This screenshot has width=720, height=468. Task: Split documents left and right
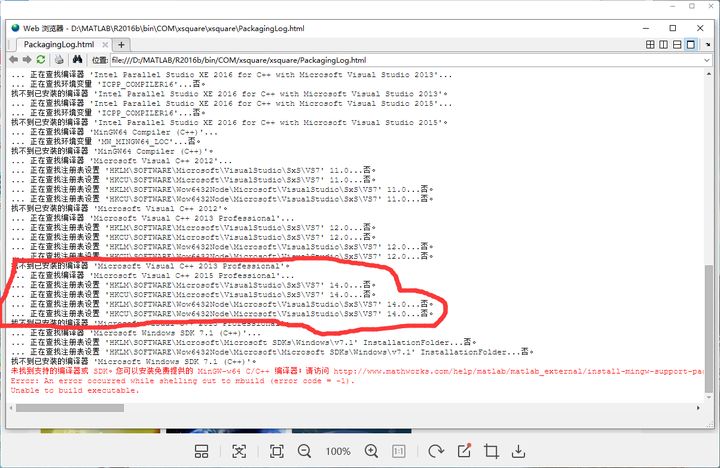664,45
